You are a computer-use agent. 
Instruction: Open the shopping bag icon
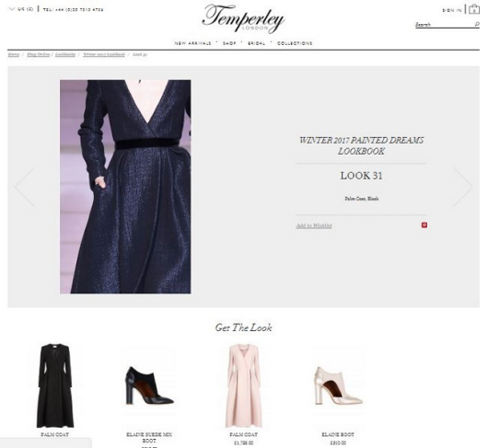[473, 9]
